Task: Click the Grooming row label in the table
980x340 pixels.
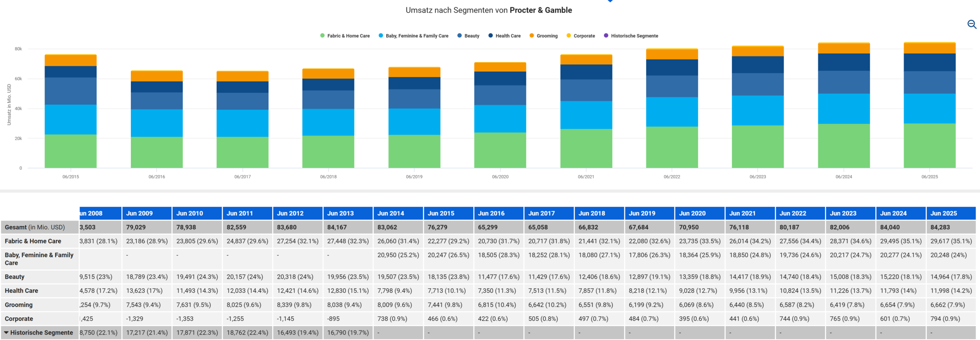Action: (x=19, y=305)
